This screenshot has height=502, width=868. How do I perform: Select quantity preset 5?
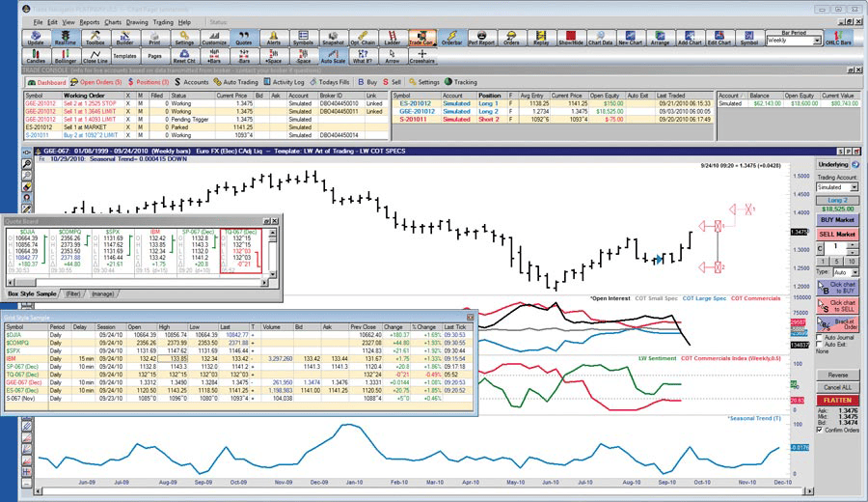tap(838, 261)
